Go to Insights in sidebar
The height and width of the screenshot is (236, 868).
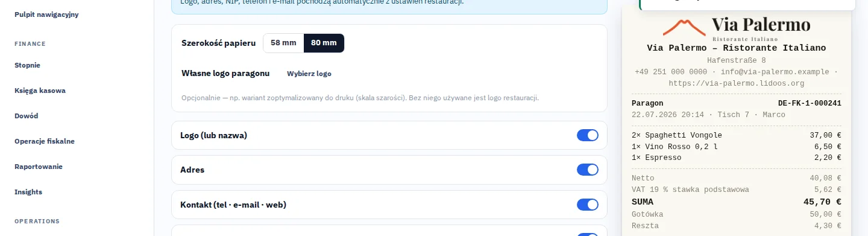pyautogui.click(x=28, y=192)
